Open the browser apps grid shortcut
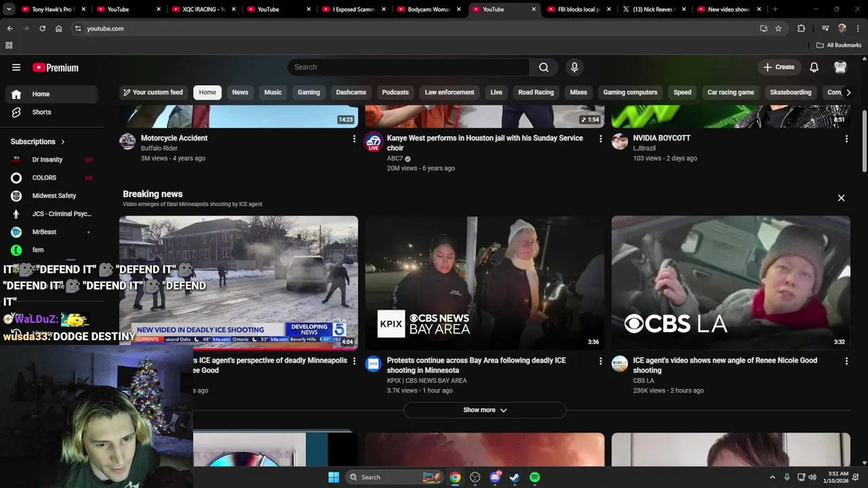 9,45
